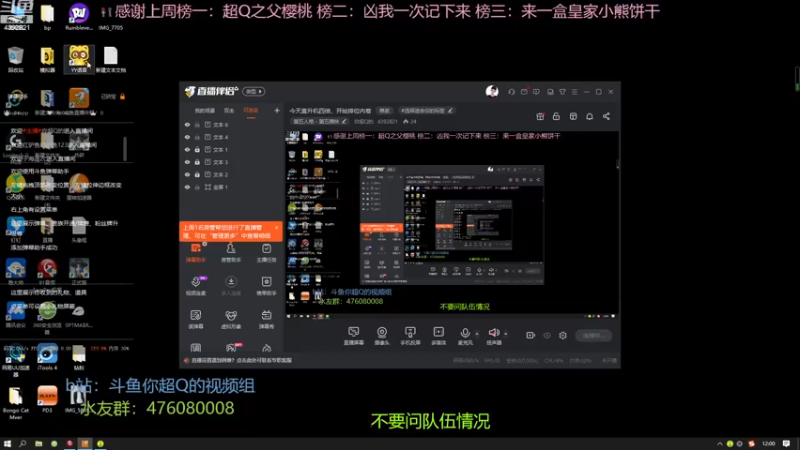The height and width of the screenshot is (450, 800).
Task: Add a 手机投屏 phone mirroring source
Action: click(410, 336)
